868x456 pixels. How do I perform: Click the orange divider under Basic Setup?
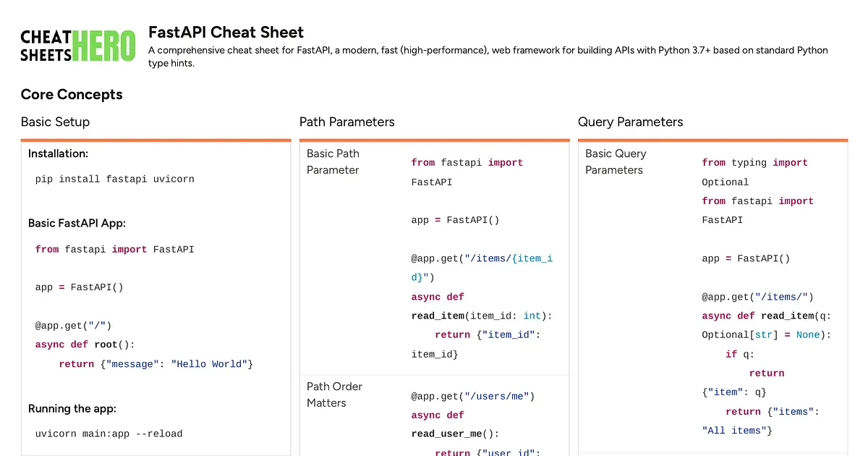tap(156, 139)
